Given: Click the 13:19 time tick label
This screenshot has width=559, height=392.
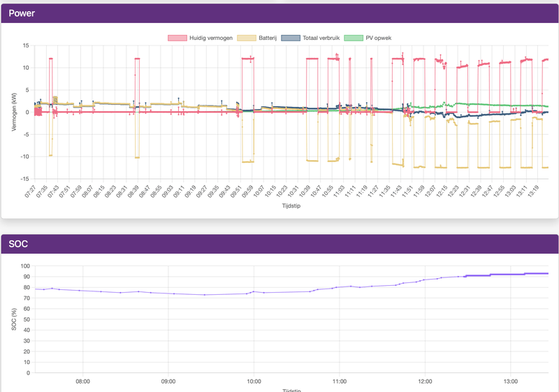Looking at the screenshot, I should pyautogui.click(x=532, y=191).
